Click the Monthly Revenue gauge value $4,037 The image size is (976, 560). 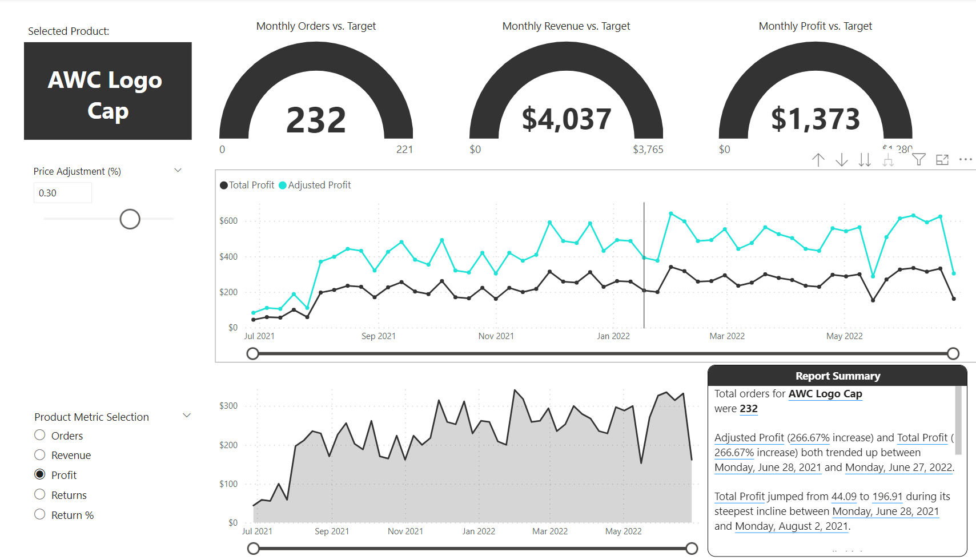point(567,119)
